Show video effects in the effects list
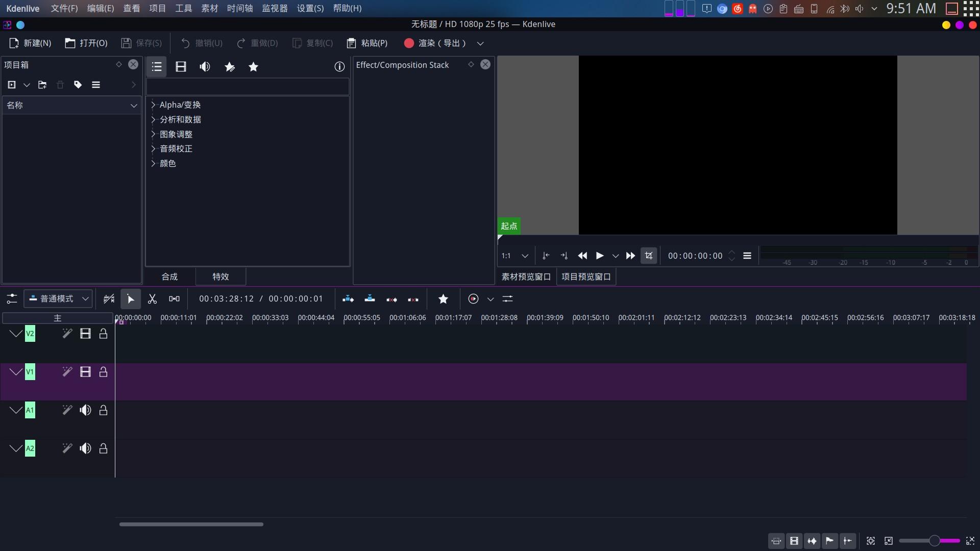 pyautogui.click(x=181, y=66)
